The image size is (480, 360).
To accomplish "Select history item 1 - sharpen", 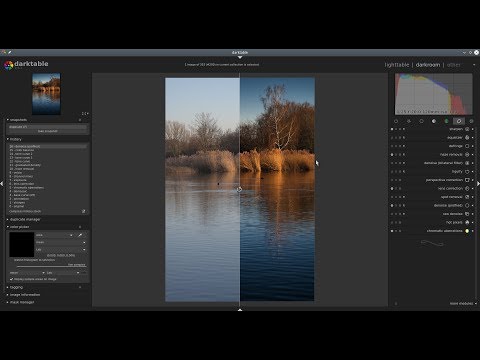I will (x=47, y=203).
